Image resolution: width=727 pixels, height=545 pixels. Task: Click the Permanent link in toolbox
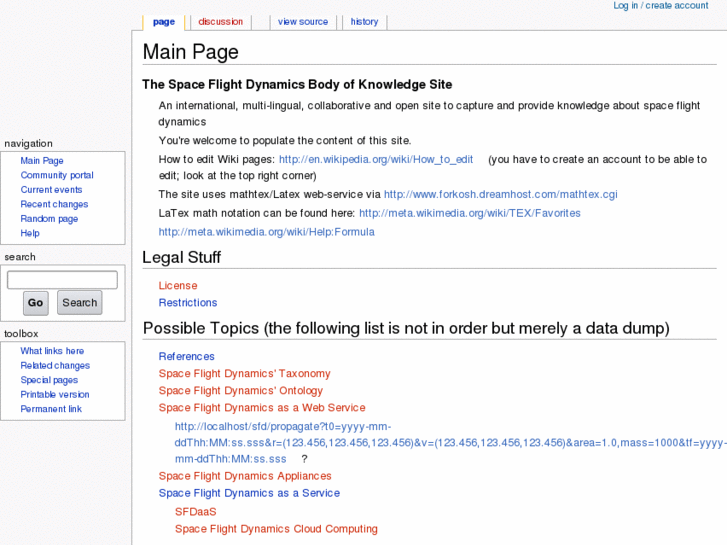[51, 409]
